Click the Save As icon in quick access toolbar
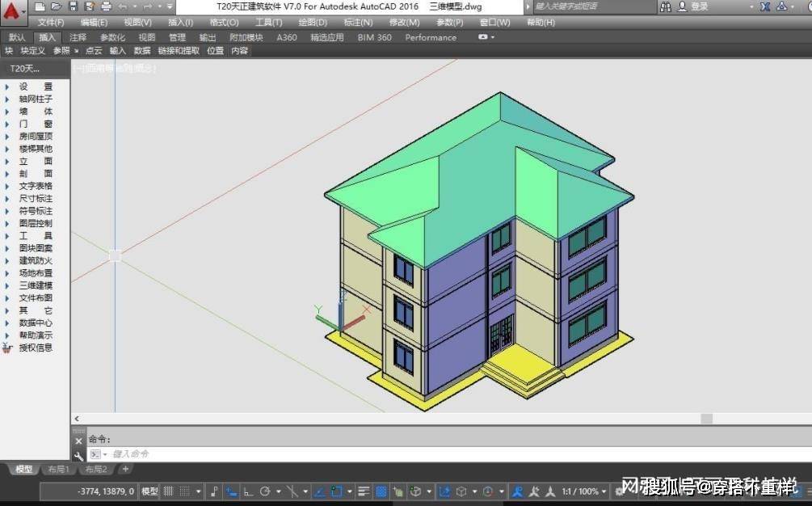The image size is (812, 506). pyautogui.click(x=89, y=6)
